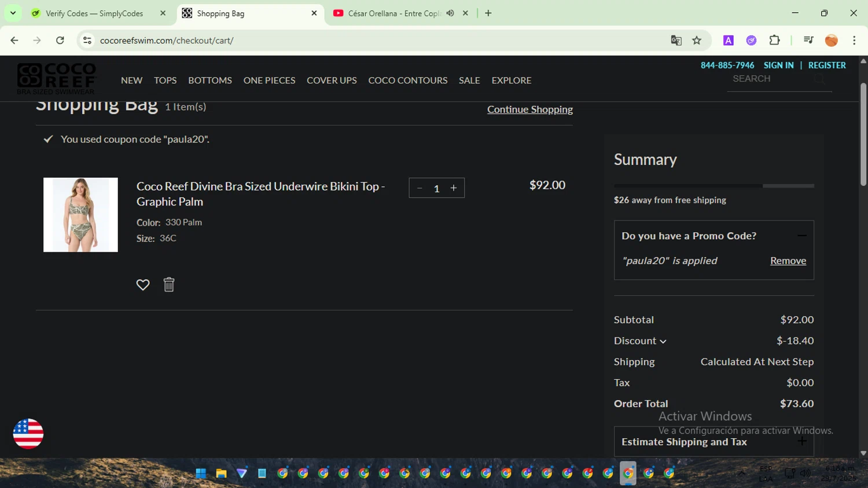Decrease quantity with minus button
The image size is (868, 488).
(x=420, y=188)
